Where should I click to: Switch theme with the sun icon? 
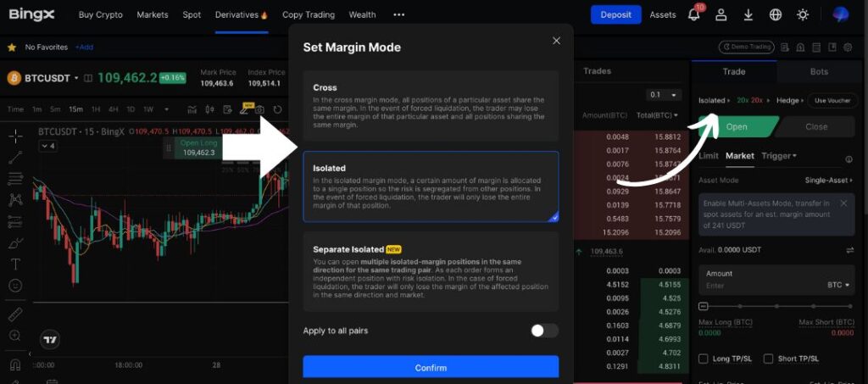click(803, 14)
